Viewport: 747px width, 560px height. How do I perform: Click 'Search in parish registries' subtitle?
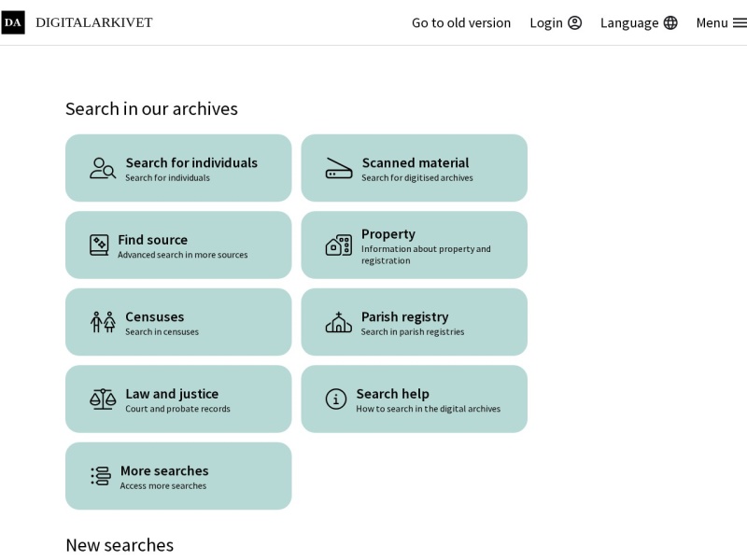coord(413,332)
